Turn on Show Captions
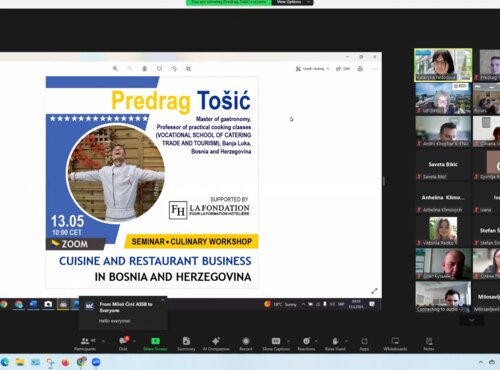Screen dimensions: 500x370 point(276,344)
